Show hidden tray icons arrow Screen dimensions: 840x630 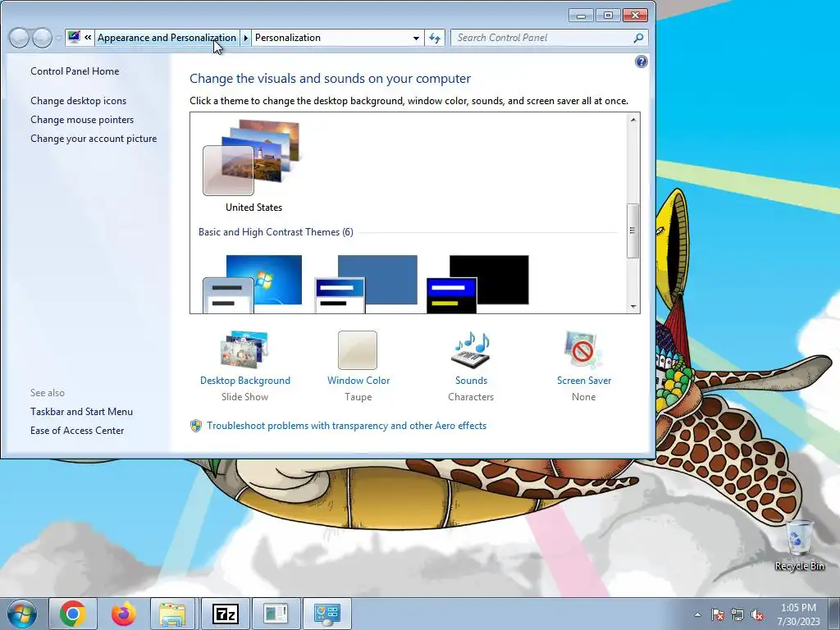point(697,614)
